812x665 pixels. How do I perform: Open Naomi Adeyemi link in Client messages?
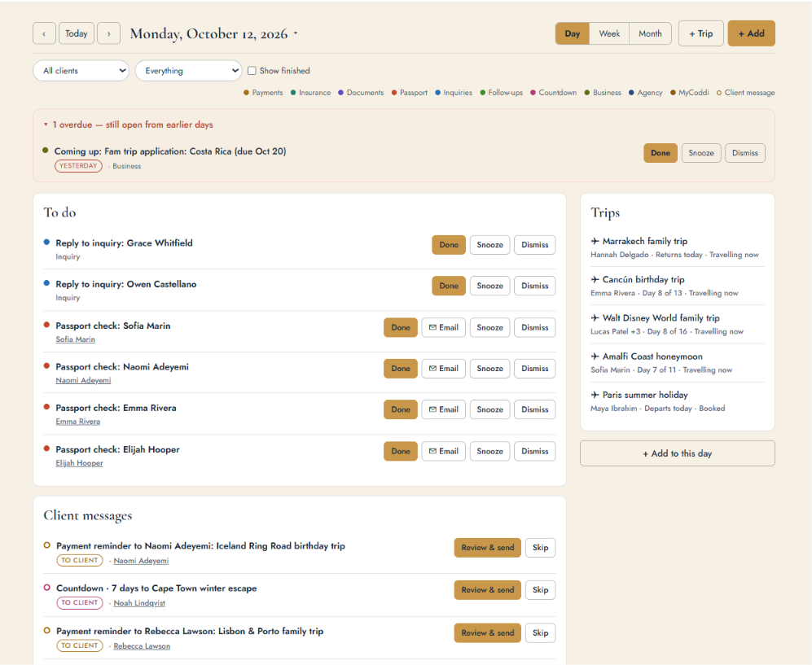142,561
